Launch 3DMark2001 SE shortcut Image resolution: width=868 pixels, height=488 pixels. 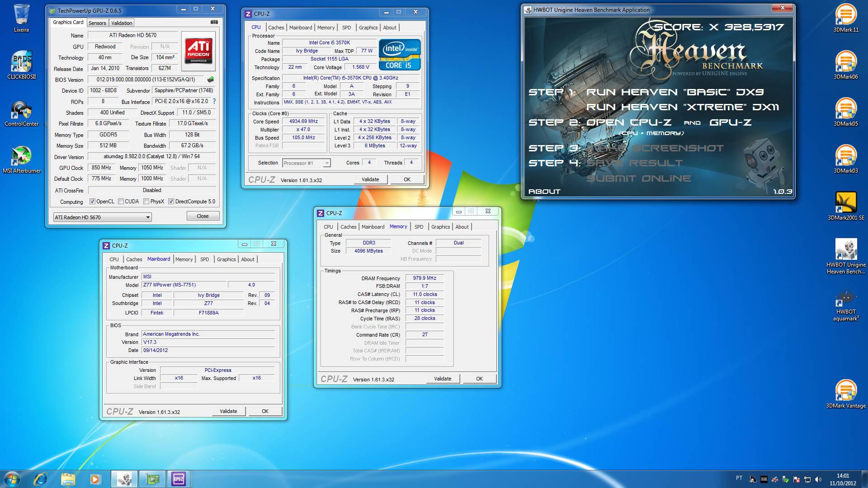click(x=845, y=206)
